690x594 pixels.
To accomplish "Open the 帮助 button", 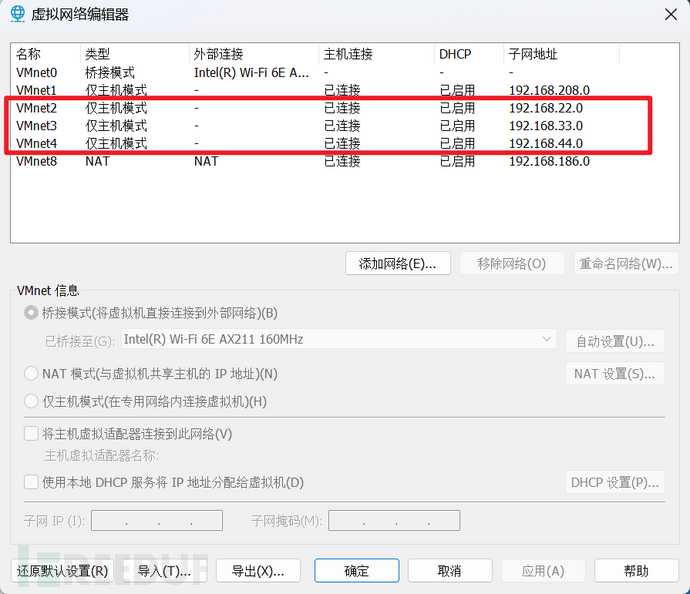I will pos(636,571).
